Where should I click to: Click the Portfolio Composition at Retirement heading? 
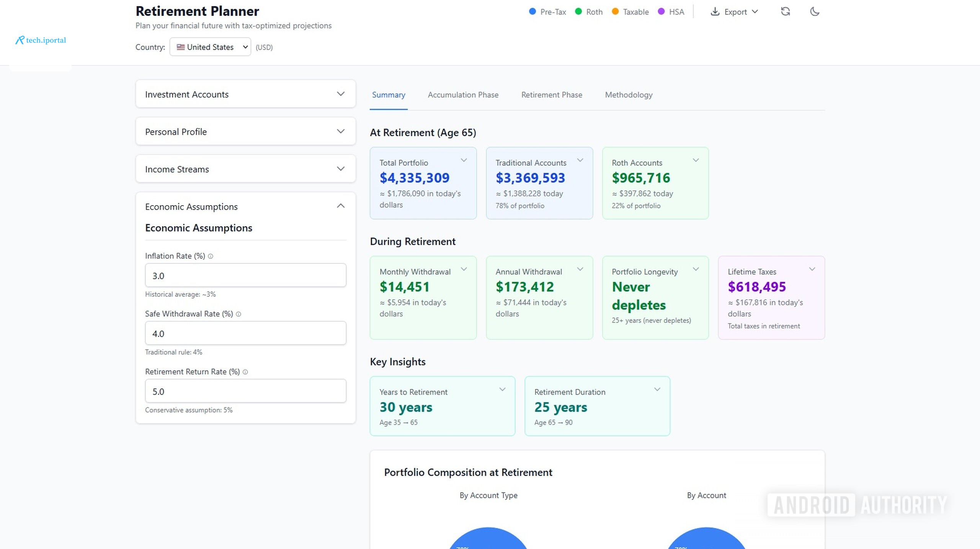click(x=468, y=472)
